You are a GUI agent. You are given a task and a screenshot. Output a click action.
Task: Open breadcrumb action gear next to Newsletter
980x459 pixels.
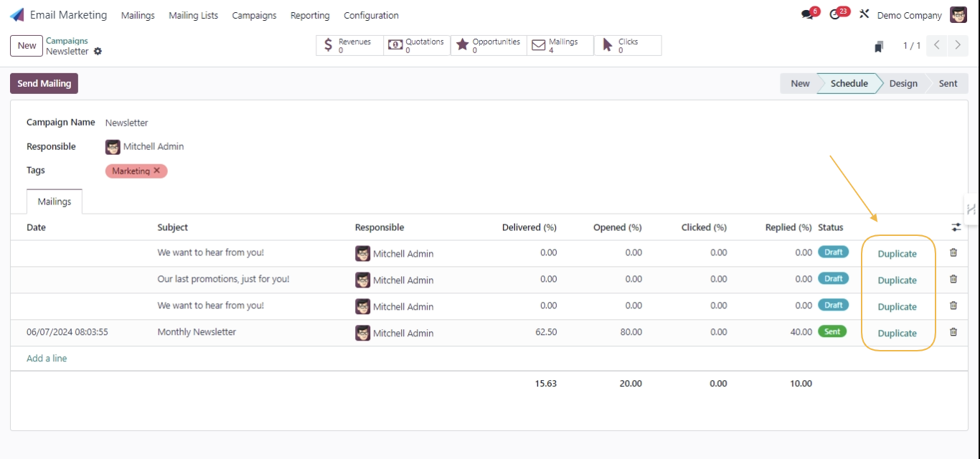[x=98, y=52]
